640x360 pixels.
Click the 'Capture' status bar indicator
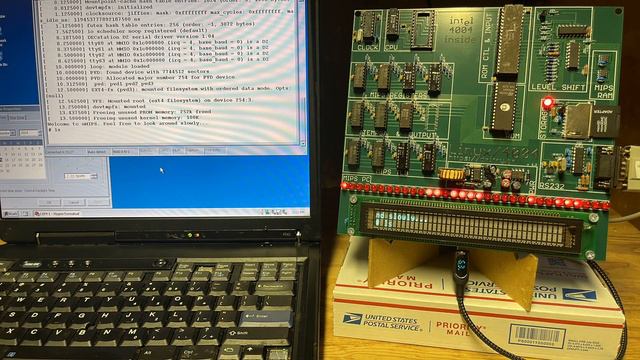click(194, 151)
